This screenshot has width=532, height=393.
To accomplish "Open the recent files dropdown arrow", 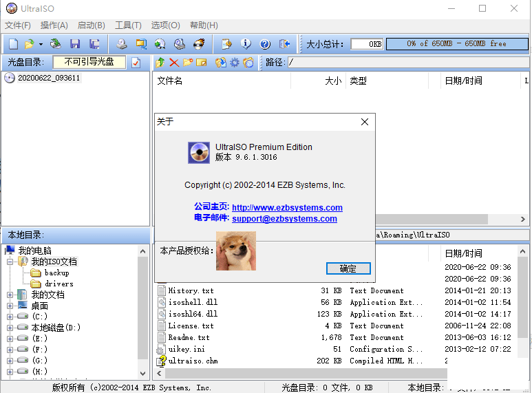I will tap(41, 44).
